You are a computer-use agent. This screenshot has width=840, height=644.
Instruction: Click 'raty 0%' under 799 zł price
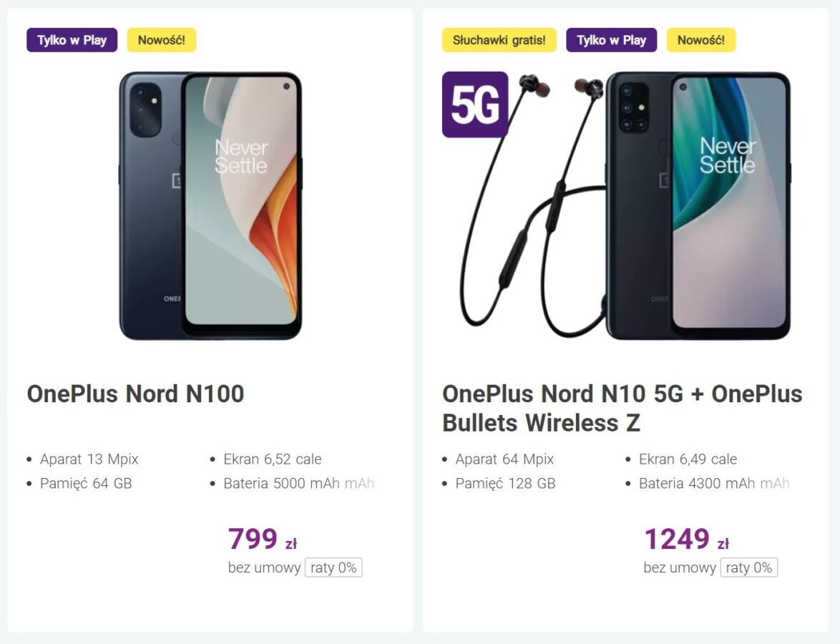click(333, 567)
